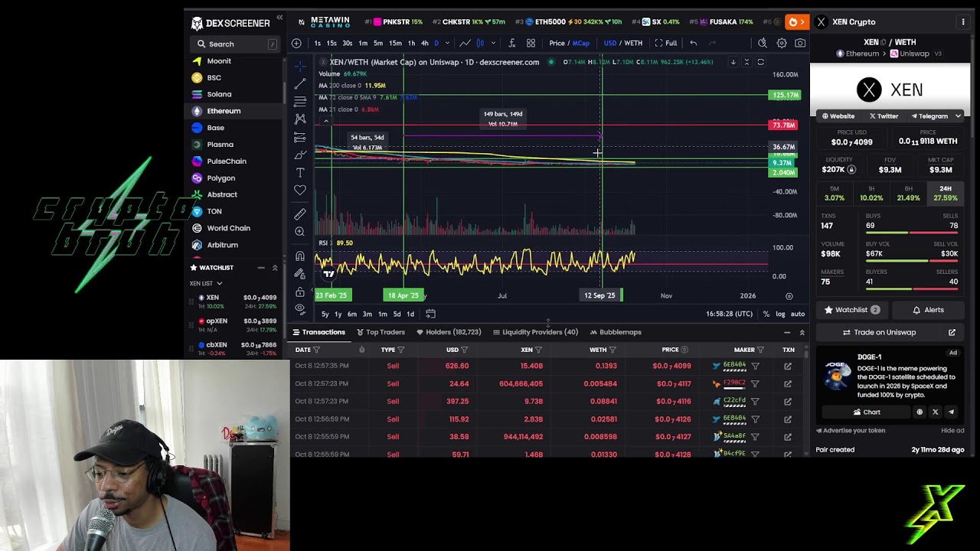
Task: Open opXEN in the watchlist
Action: 234,324
